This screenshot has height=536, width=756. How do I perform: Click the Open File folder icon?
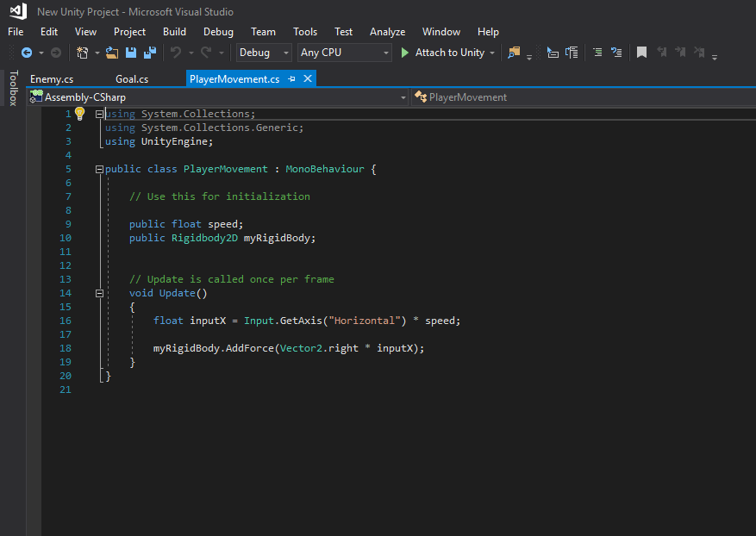tap(112, 53)
